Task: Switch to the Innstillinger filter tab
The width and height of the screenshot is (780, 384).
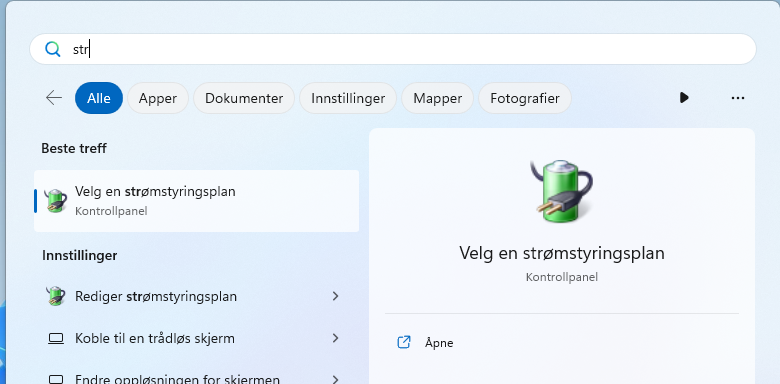Action: [348, 98]
